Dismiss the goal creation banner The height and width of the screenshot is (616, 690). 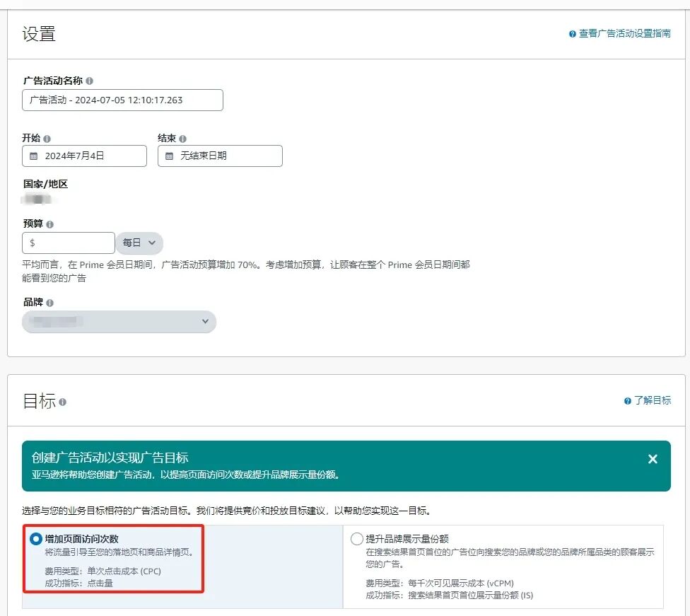coord(653,458)
